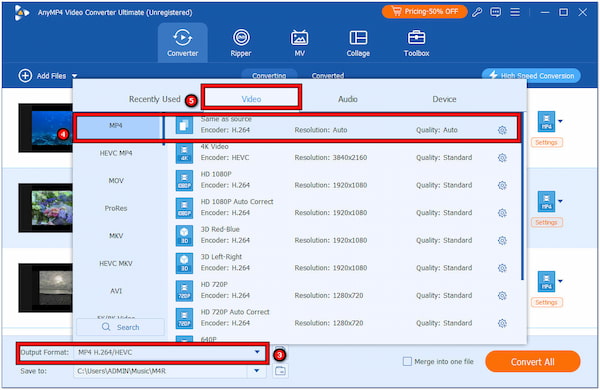
Task: Click the 4K Video format icon
Action: (184, 153)
